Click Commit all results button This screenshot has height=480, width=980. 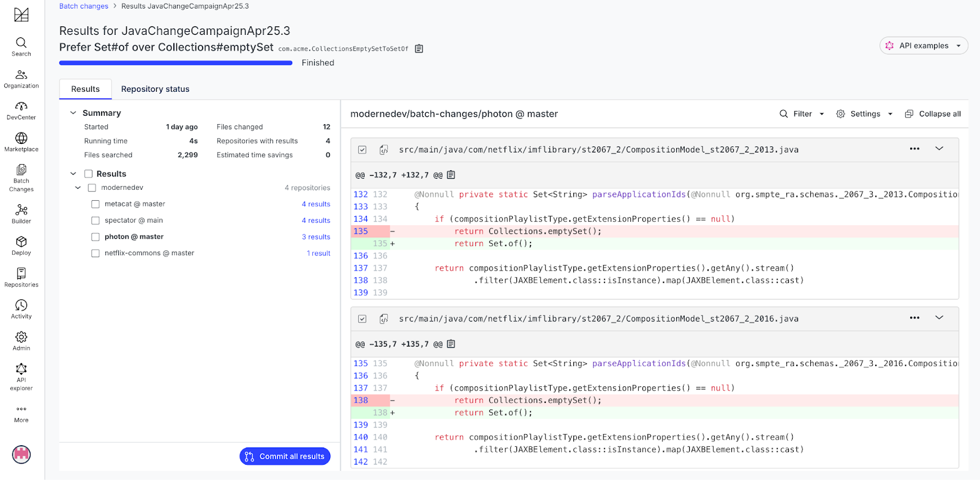click(285, 456)
